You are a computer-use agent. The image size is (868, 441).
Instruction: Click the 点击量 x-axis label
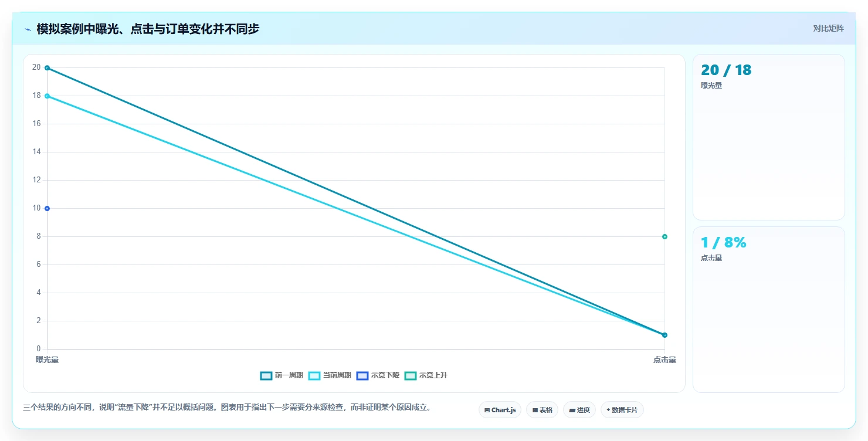664,359
